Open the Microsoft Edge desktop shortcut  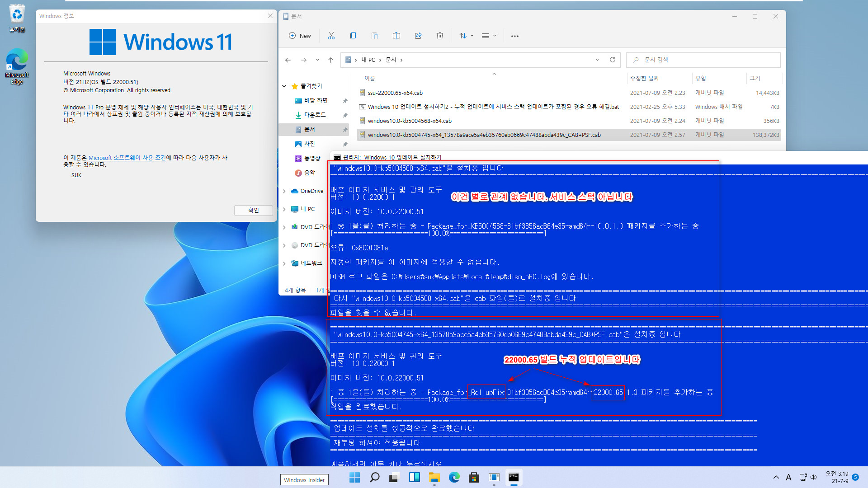pyautogui.click(x=17, y=66)
